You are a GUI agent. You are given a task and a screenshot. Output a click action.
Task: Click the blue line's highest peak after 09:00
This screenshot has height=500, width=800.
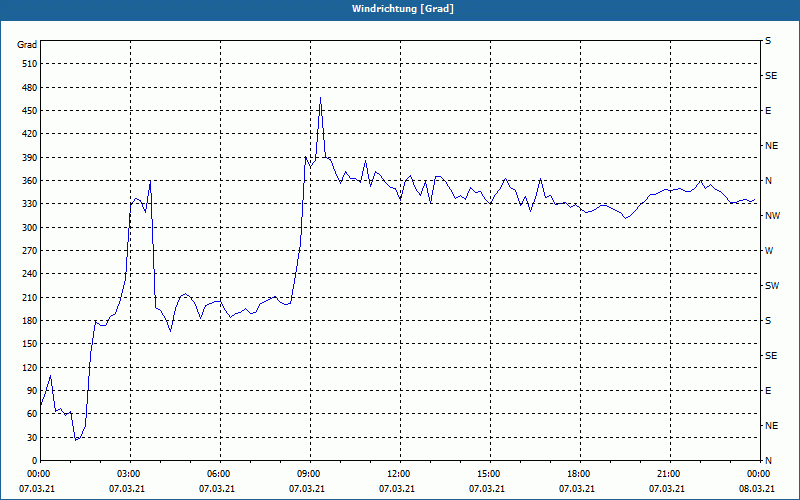[x=320, y=97]
